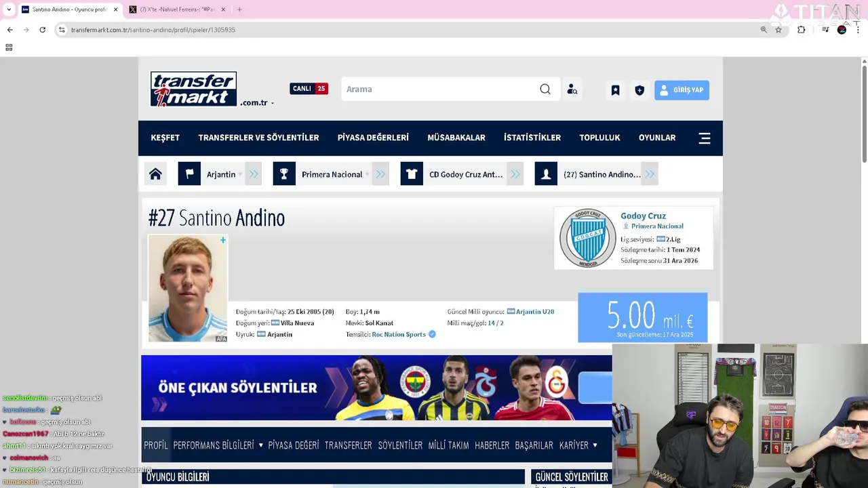The image size is (868, 488).
Task: Open the detailed person search icon
Action: tap(572, 89)
